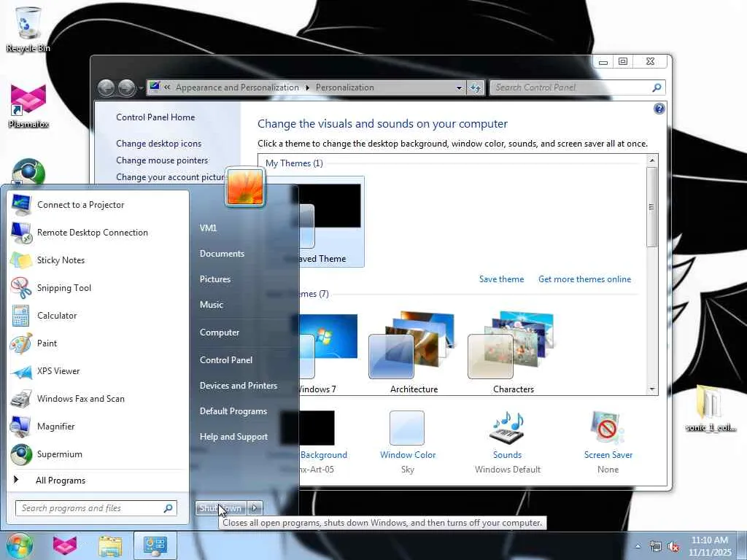This screenshot has width=747, height=560.
Task: Select the Architecture theme
Action: [x=414, y=352]
